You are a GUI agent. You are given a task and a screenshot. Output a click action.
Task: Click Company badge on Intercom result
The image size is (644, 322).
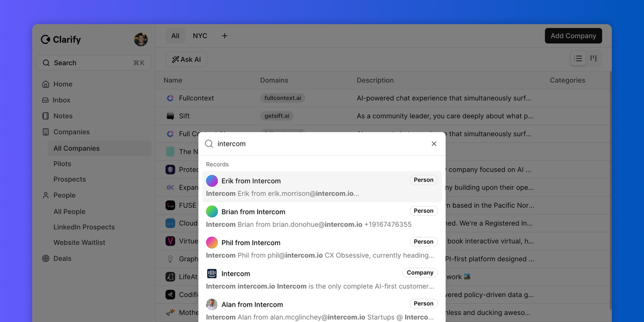coord(420,273)
